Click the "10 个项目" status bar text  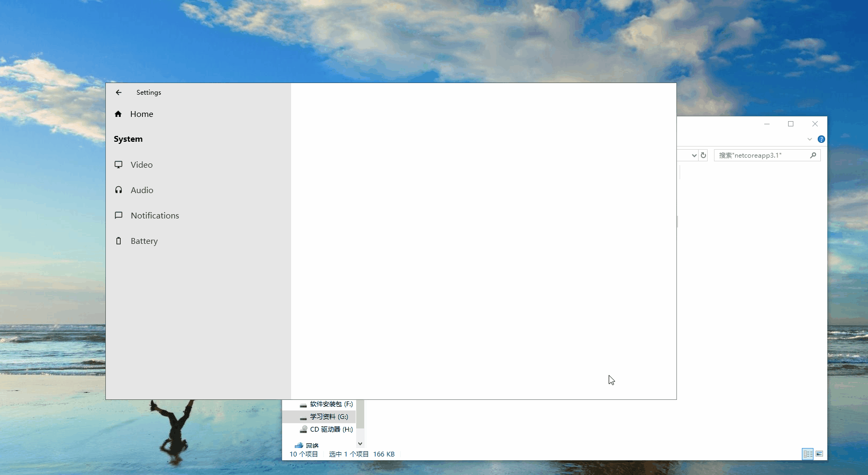(304, 454)
